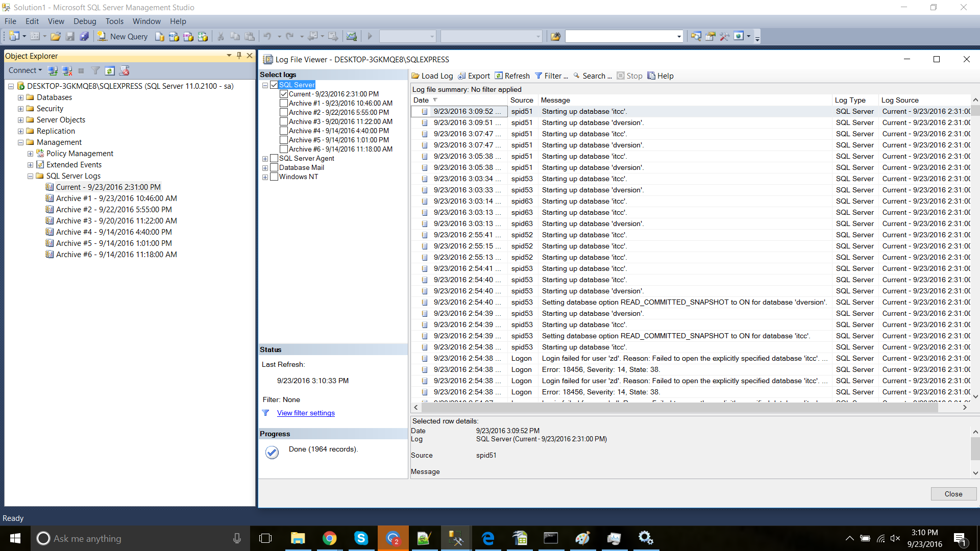Open Search in the log viewer toolbar
Screen dimensions: 980x551
(x=592, y=76)
